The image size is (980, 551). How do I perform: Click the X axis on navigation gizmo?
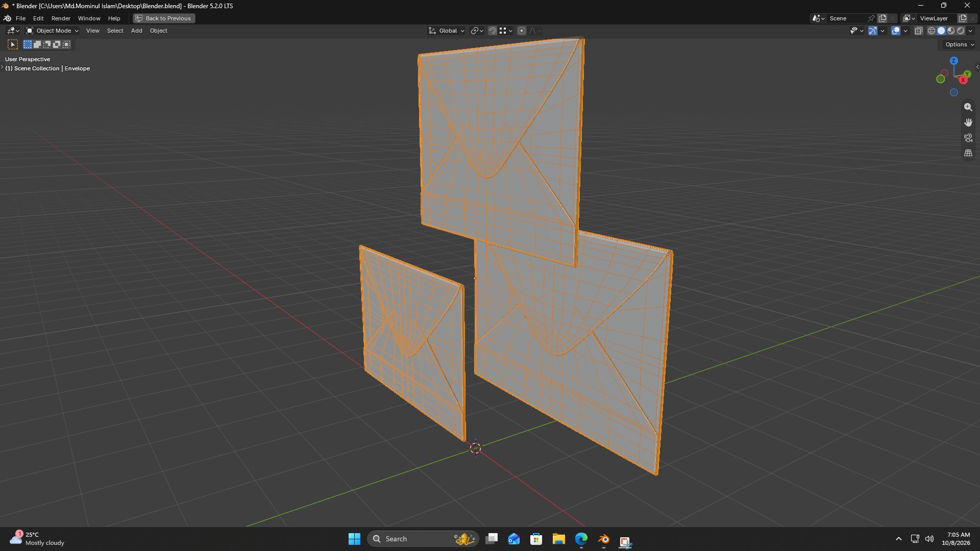pyautogui.click(x=963, y=80)
